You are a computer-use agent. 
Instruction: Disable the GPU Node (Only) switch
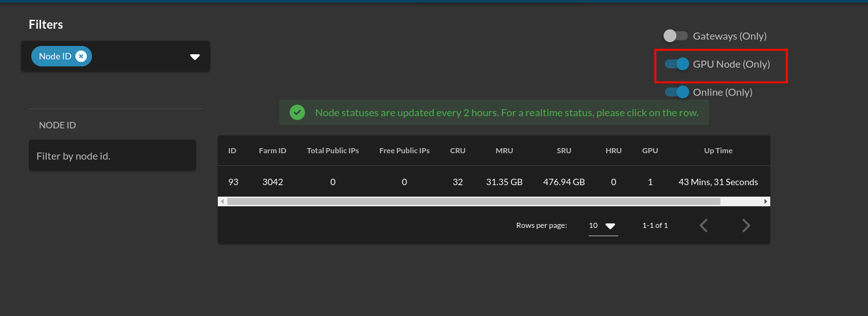click(676, 64)
